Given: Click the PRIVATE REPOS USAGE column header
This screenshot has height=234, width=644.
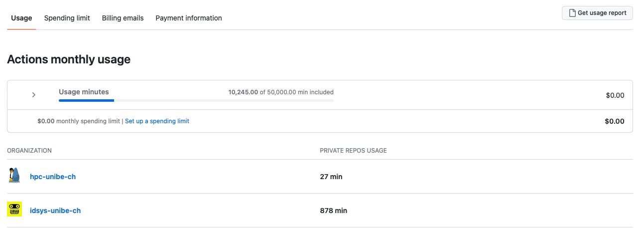Looking at the screenshot, I should [353, 151].
